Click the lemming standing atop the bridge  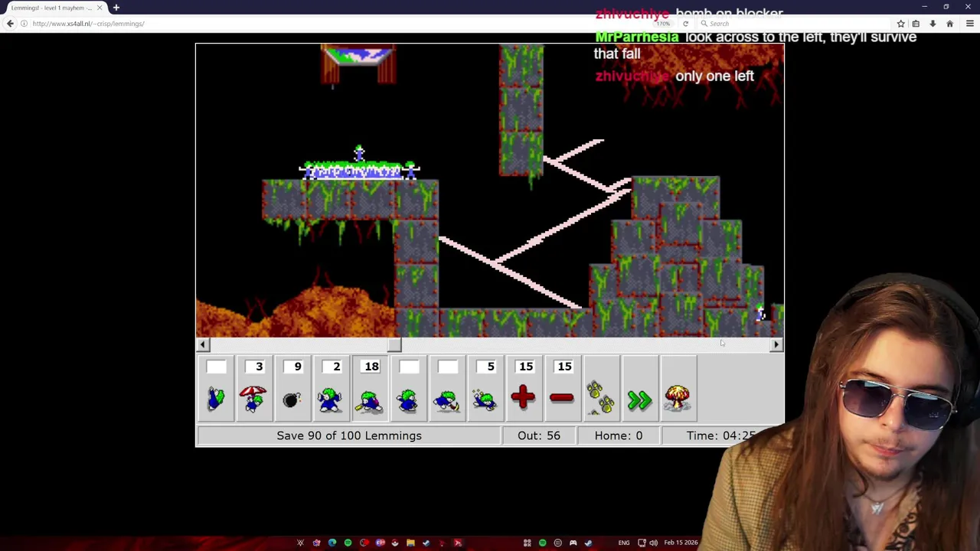point(359,153)
